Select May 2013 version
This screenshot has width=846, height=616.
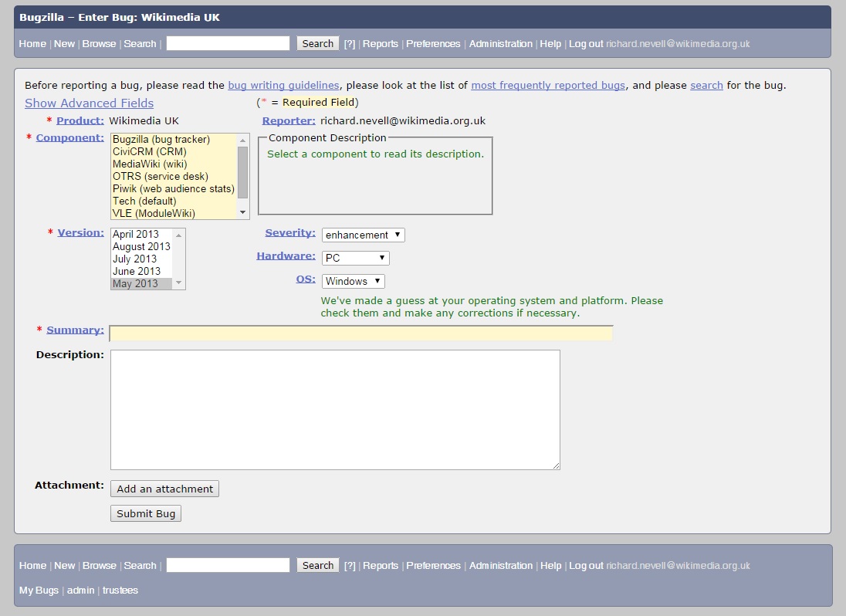pyautogui.click(x=141, y=284)
